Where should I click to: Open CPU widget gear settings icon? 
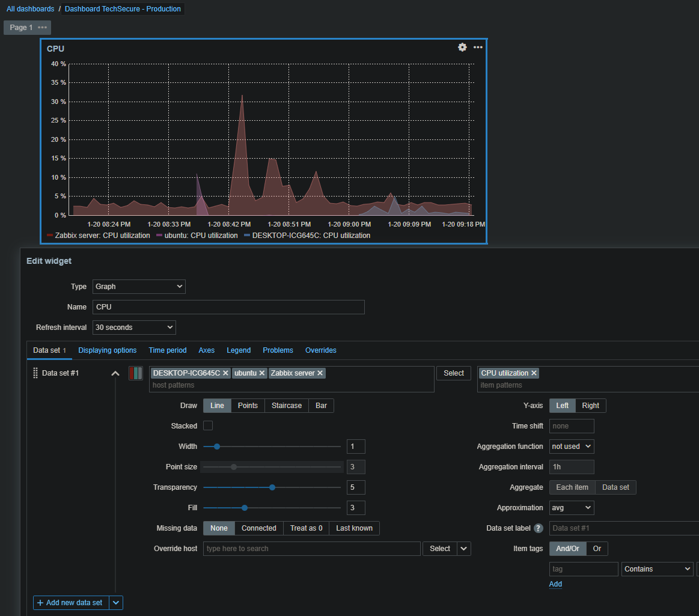pos(462,47)
